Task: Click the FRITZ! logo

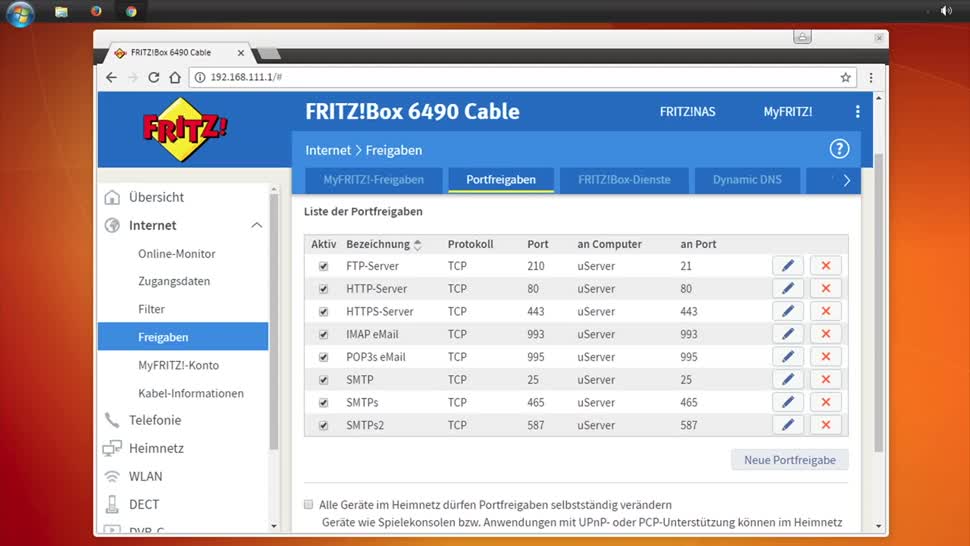Action: [x=185, y=129]
